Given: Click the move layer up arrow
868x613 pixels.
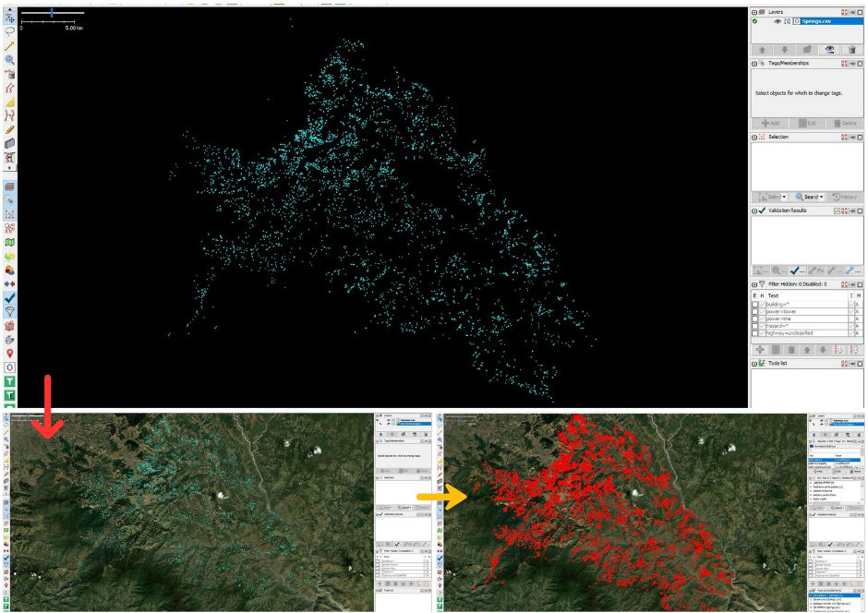Looking at the screenshot, I should 762,49.
